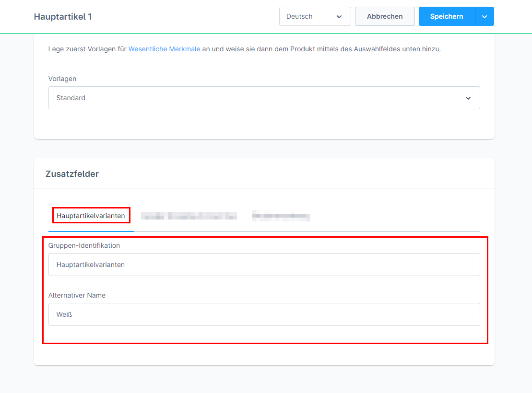This screenshot has width=532, height=393.
Task: Click the Abbrechen button
Action: click(x=385, y=16)
